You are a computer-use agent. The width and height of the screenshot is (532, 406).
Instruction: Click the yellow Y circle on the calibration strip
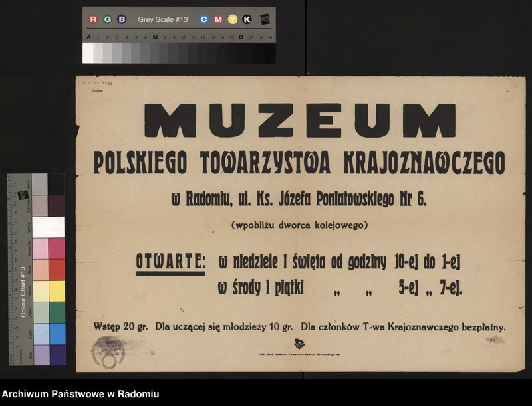(232, 19)
